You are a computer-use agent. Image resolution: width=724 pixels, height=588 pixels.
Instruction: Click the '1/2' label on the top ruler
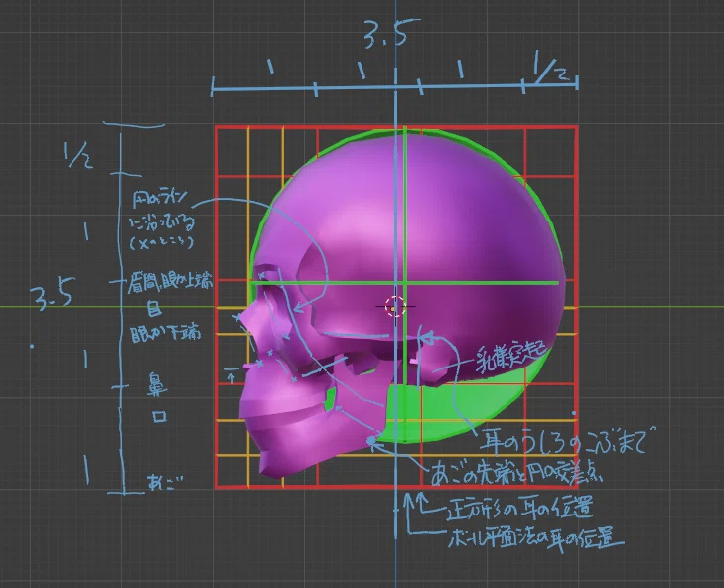(x=550, y=66)
